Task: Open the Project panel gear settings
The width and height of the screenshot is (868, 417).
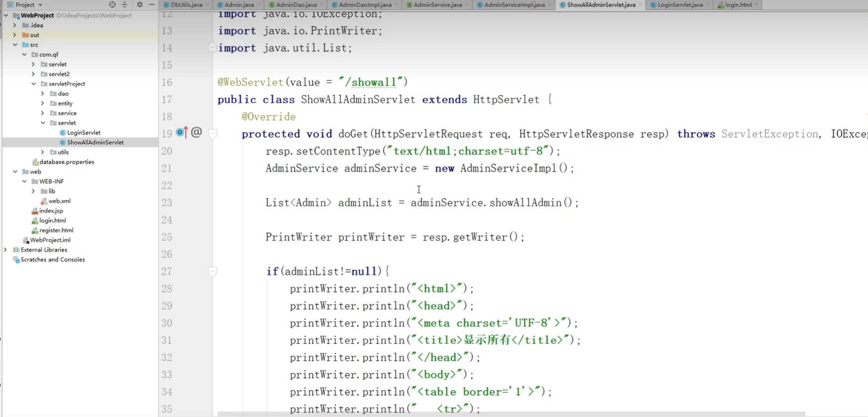Action: [140, 5]
